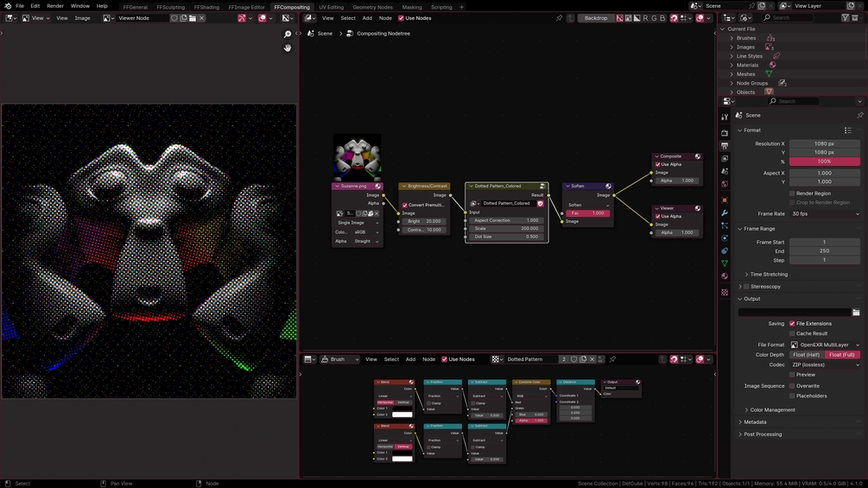Toggle Use Alpha on the Viewer node
The image size is (868, 488).
657,216
